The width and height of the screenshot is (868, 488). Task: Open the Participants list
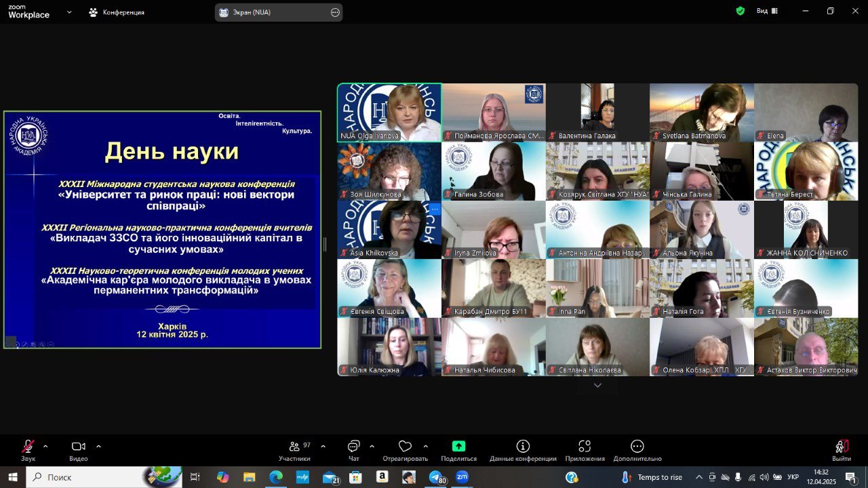(294, 447)
